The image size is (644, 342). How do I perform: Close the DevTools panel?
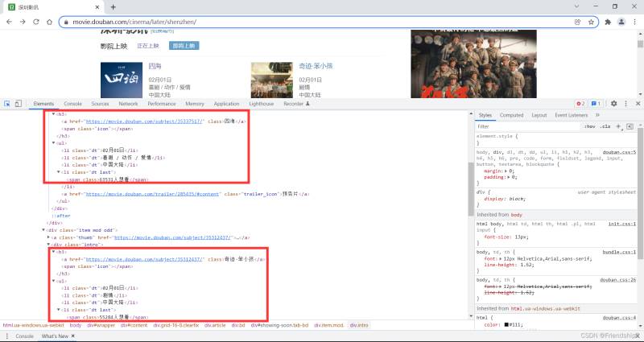coord(638,104)
